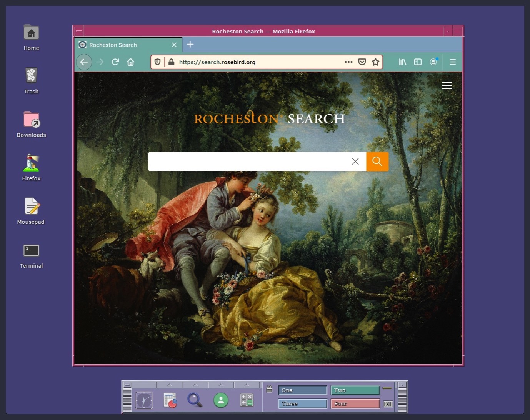Go to the Firefox home page
This screenshot has height=420, width=530.
click(131, 62)
